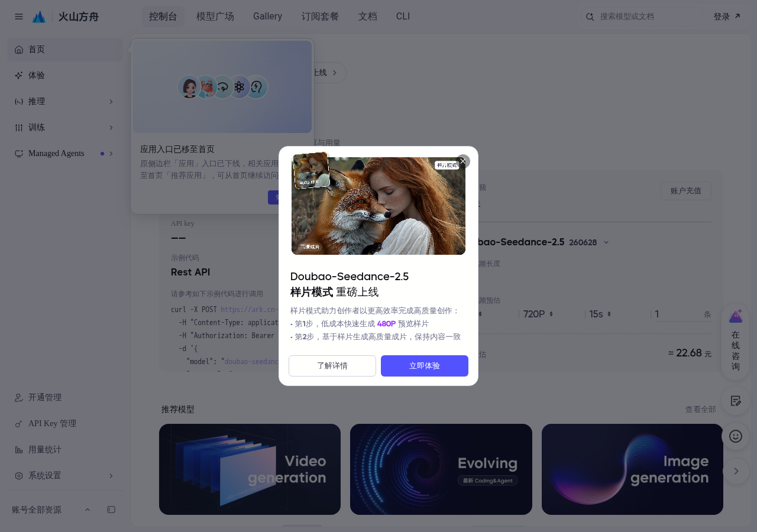Change the 15s duration selector
The image size is (757, 532).
click(600, 314)
